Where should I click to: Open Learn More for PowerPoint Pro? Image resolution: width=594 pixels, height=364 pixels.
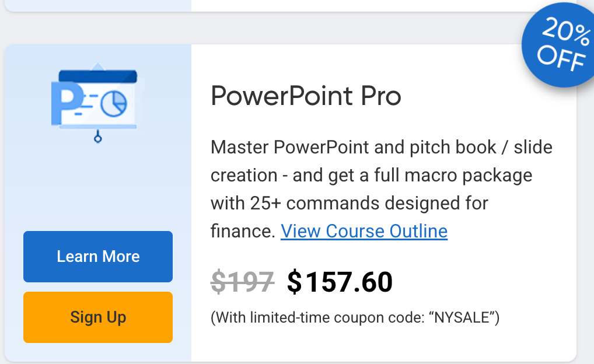(98, 257)
